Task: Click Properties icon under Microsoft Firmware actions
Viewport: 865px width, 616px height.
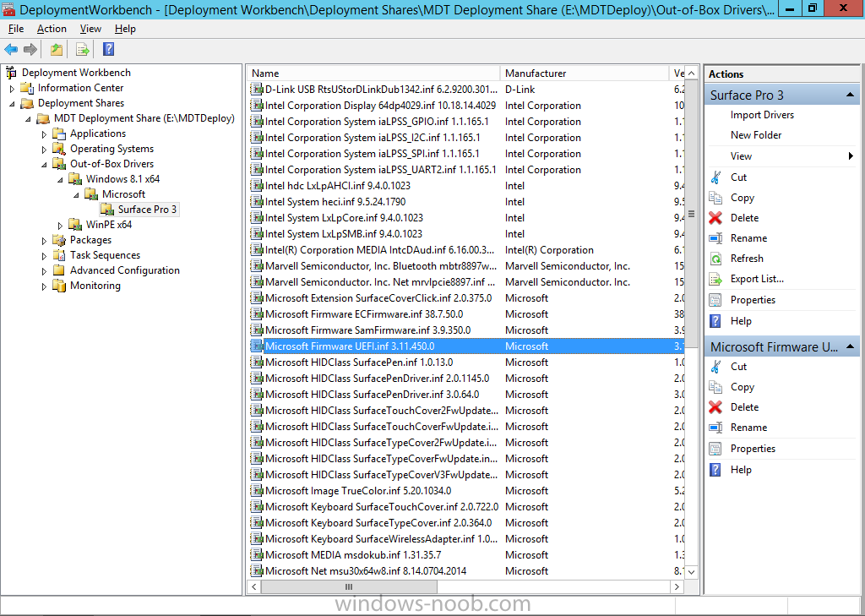Action: [x=715, y=449]
